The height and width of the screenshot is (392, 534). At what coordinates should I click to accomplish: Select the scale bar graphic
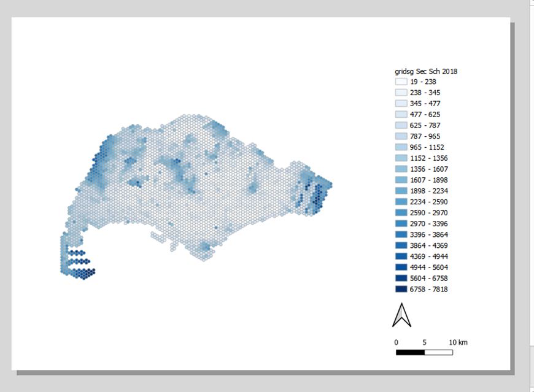pyautogui.click(x=424, y=352)
